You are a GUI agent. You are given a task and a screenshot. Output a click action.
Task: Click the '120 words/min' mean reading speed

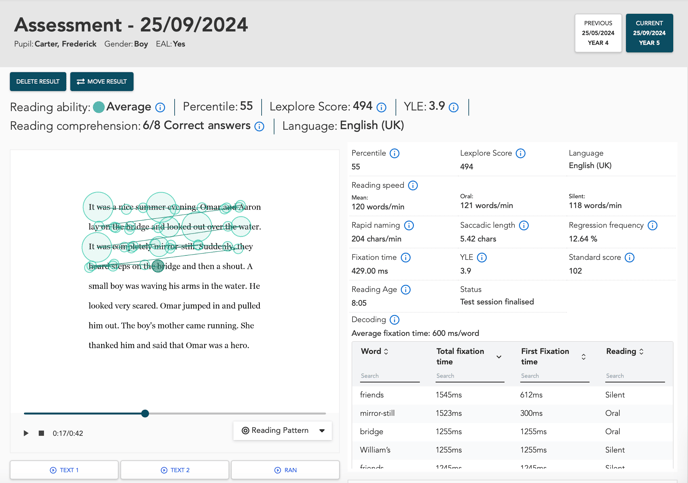point(378,207)
